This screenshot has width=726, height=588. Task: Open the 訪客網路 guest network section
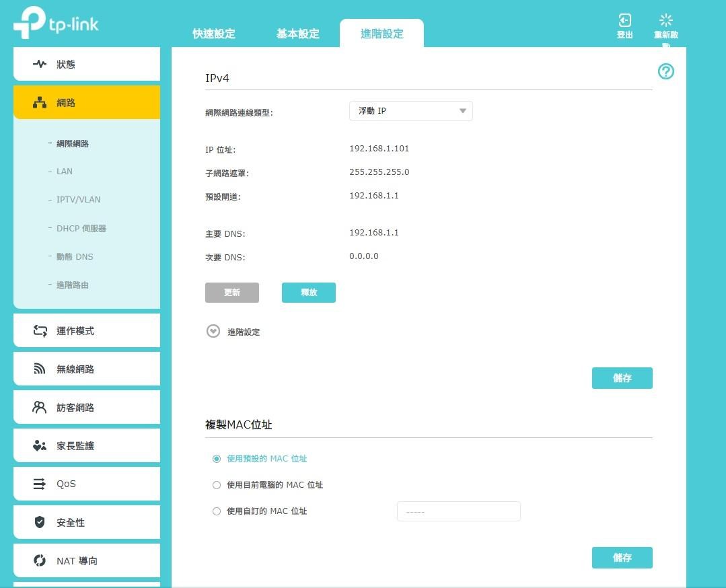75,407
